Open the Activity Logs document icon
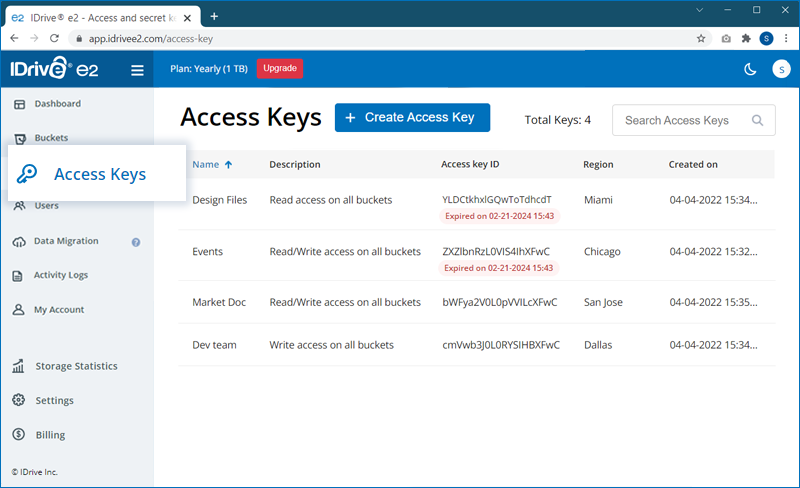This screenshot has width=800, height=488. point(18,276)
